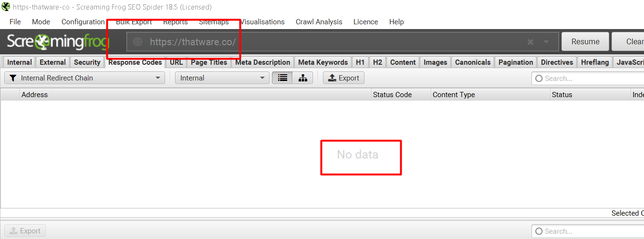Open the Internal Redirect Chain filter dropdown
The width and height of the screenshot is (644, 239).
(84, 78)
